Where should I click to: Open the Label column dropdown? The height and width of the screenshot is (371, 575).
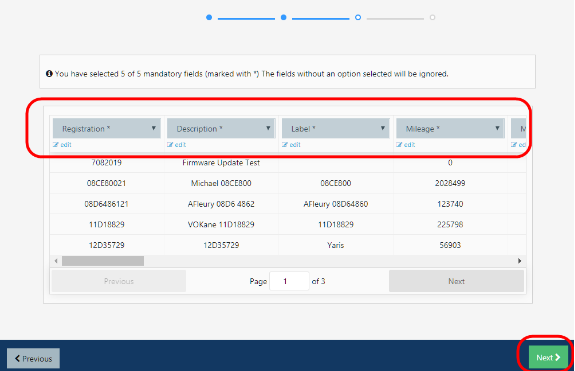[x=336, y=128]
